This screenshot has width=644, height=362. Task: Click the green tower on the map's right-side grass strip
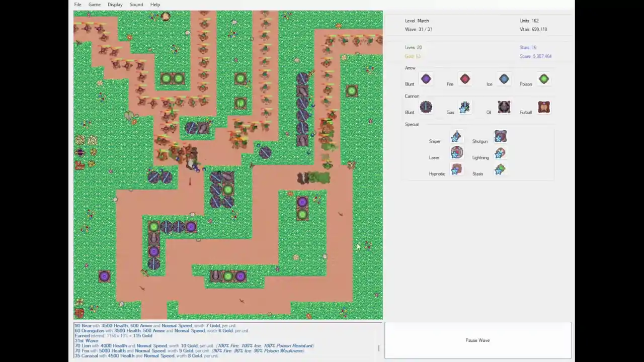point(352,91)
